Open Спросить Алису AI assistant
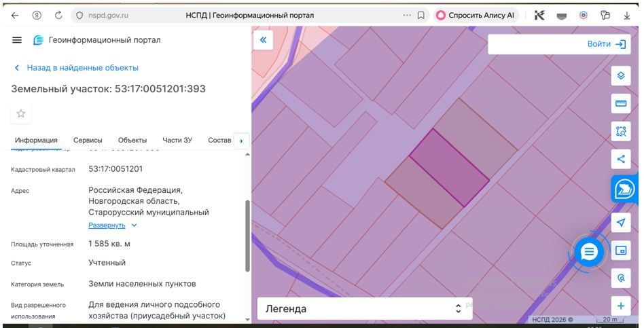Viewport: 644px width, 328px height. pyautogui.click(x=476, y=16)
